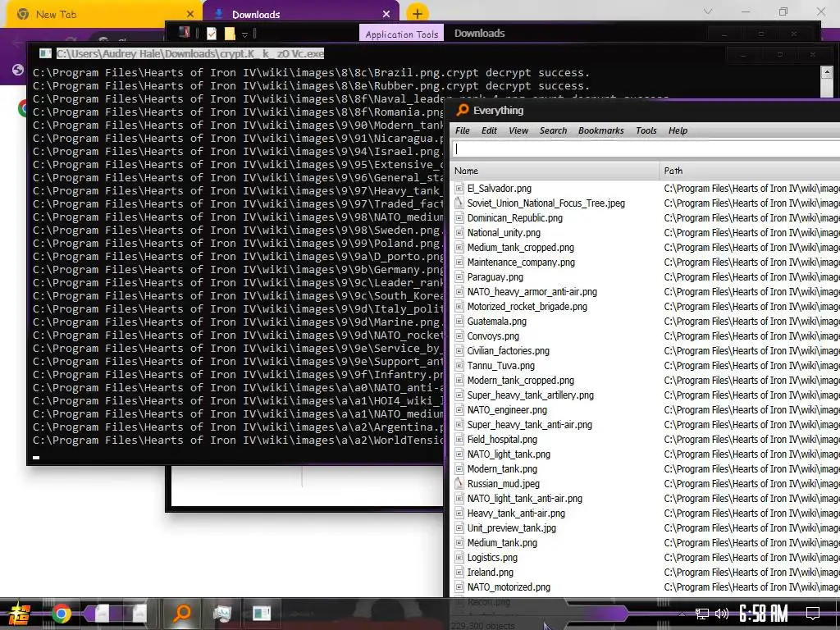
Task: Open the Bookmarks menu in Everything
Action: [x=601, y=130]
